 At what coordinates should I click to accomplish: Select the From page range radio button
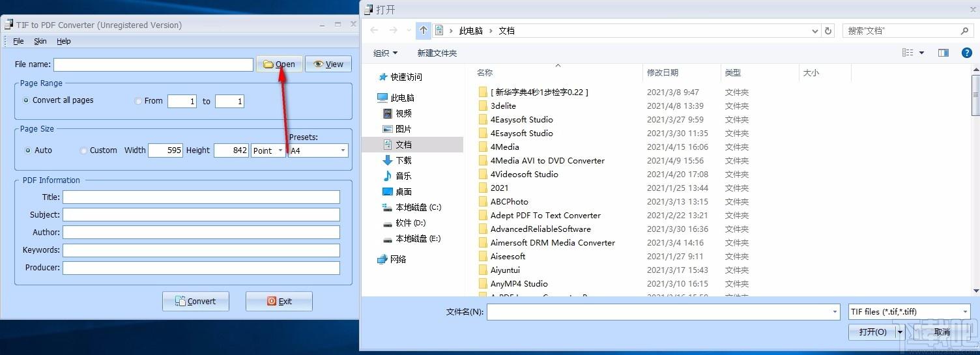[x=149, y=101]
